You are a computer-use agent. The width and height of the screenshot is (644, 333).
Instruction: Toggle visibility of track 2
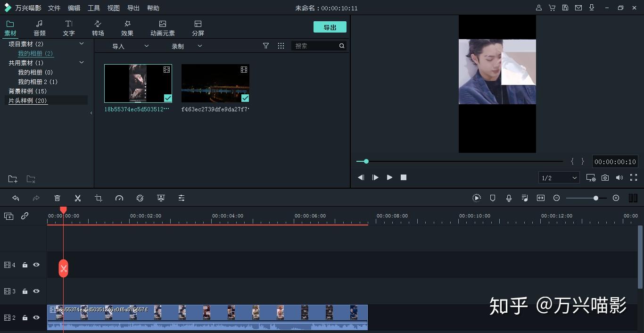click(36, 318)
